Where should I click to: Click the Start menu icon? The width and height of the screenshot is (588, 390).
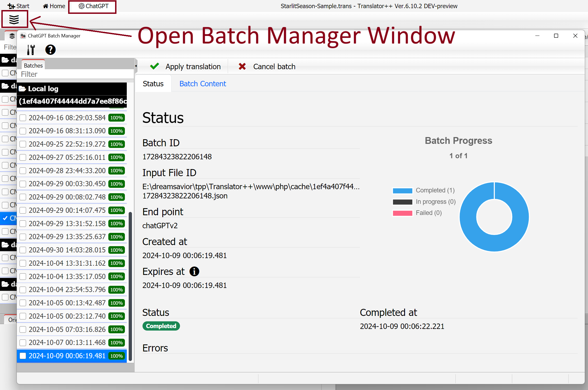point(11,6)
